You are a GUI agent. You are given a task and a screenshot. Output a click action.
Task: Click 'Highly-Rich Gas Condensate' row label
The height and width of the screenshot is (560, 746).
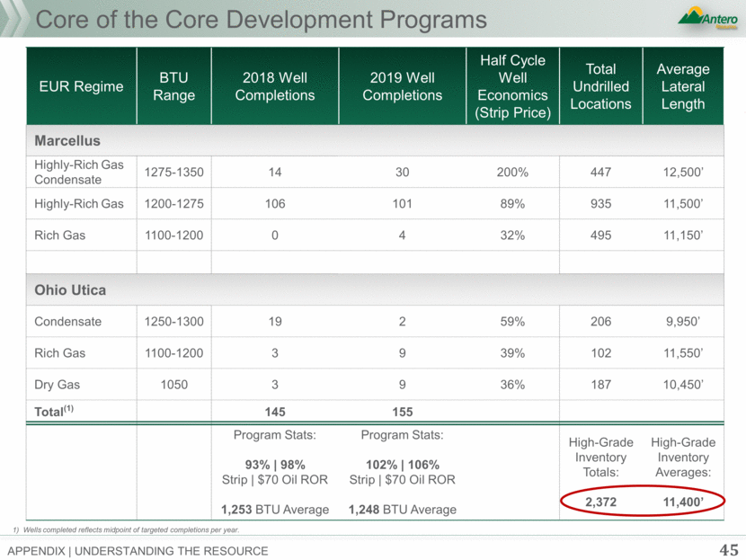[x=79, y=173]
